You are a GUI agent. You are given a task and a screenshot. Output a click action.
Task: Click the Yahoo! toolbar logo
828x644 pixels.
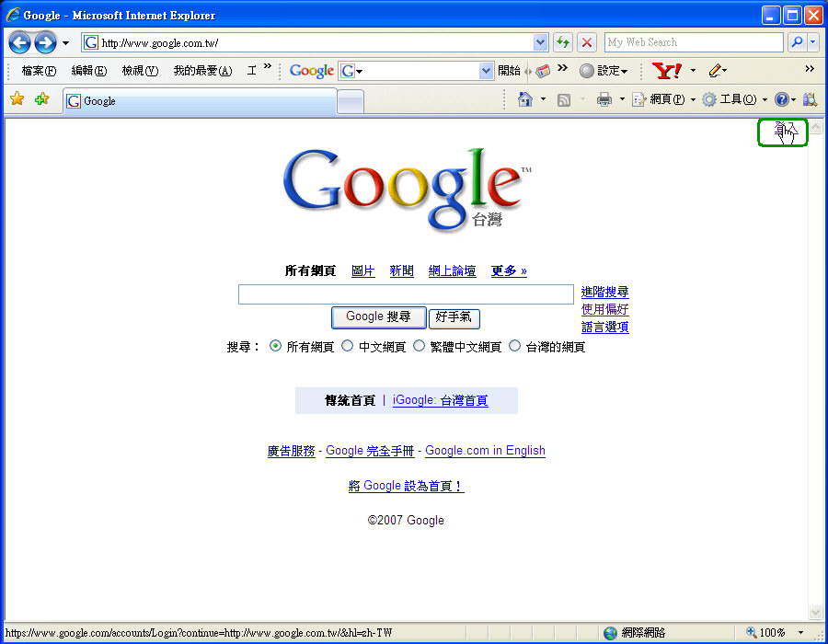(x=667, y=70)
